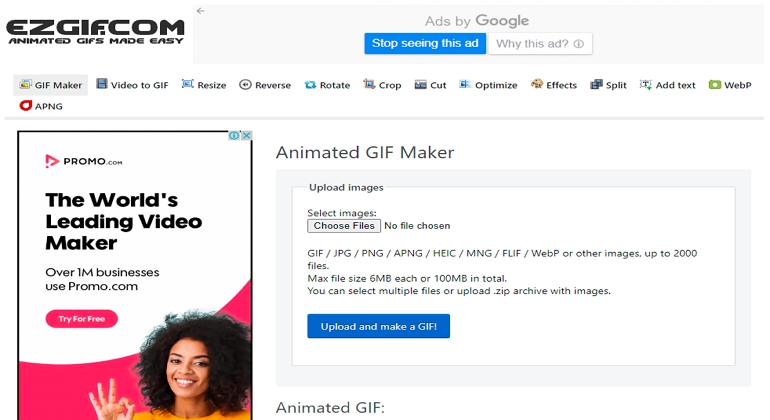The height and width of the screenshot is (420, 770).
Task: Click the AdChoices info icon on Promo ad
Action: (x=234, y=135)
